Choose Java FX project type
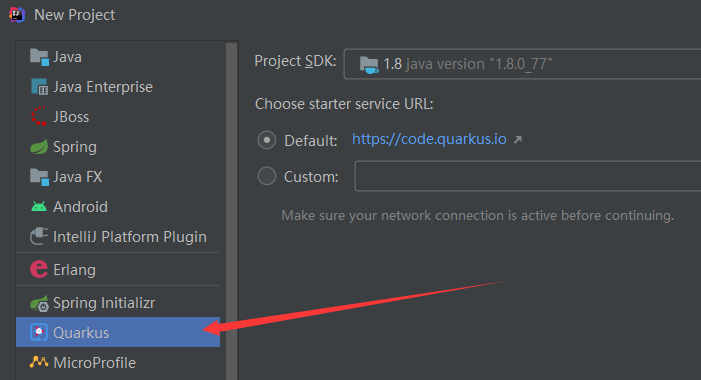This screenshot has height=380, width=701. (x=118, y=177)
